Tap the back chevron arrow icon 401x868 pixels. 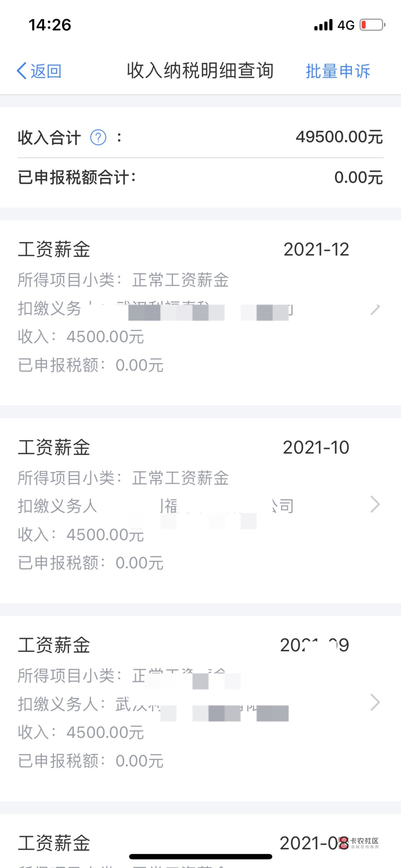click(x=22, y=71)
